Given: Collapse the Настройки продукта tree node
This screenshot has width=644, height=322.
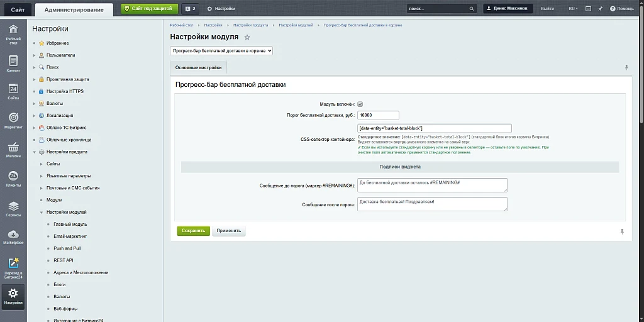Looking at the screenshot, I should pyautogui.click(x=35, y=152).
